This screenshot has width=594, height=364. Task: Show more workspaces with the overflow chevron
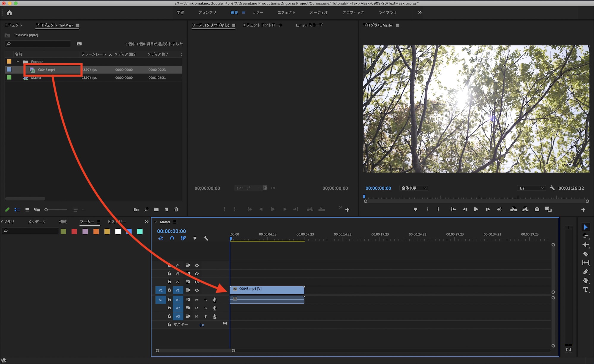coord(420,12)
